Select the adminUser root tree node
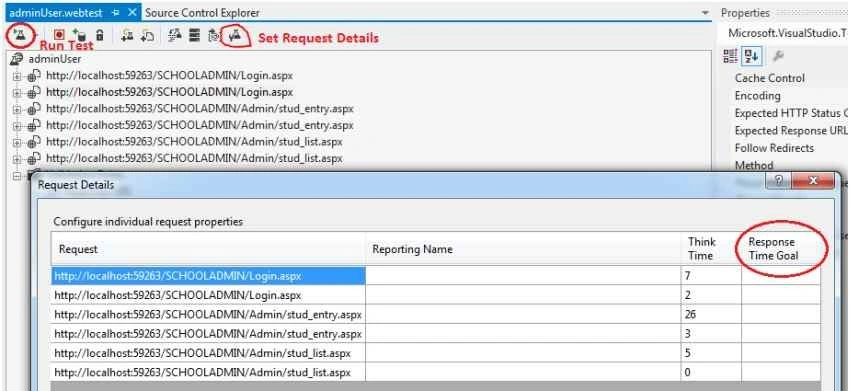 tap(55, 59)
